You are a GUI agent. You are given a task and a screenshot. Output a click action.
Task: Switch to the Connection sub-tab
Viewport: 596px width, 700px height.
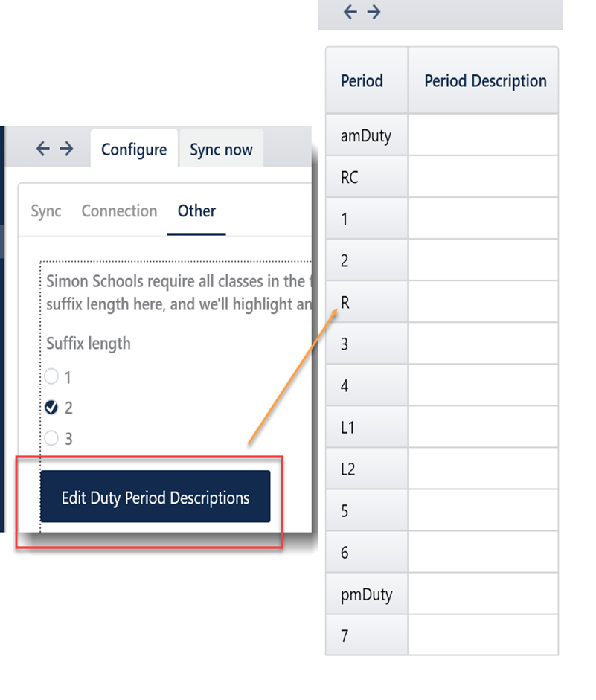tap(119, 211)
